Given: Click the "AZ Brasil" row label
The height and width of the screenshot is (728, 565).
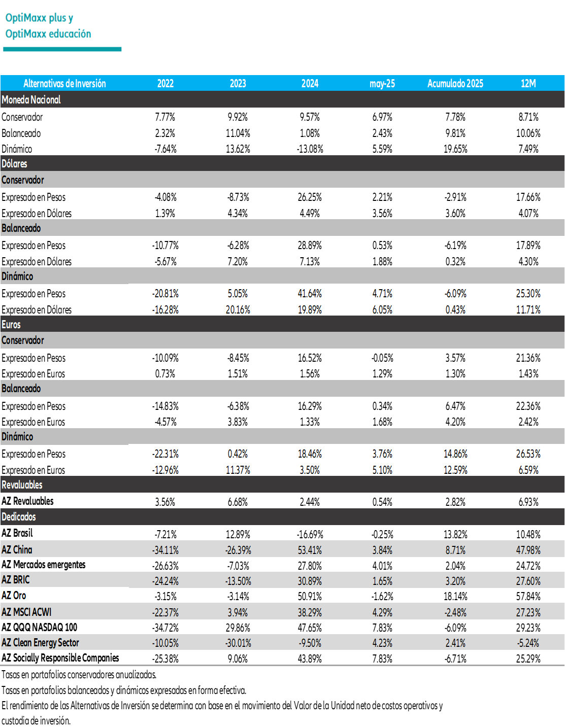Looking at the screenshot, I should pyautogui.click(x=17, y=533).
